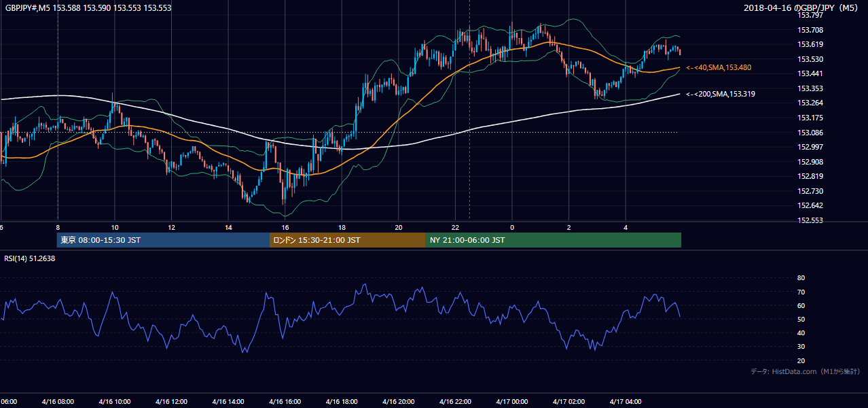Click hour tick 22 under price chart
The height and width of the screenshot is (408, 868).
coord(455,228)
